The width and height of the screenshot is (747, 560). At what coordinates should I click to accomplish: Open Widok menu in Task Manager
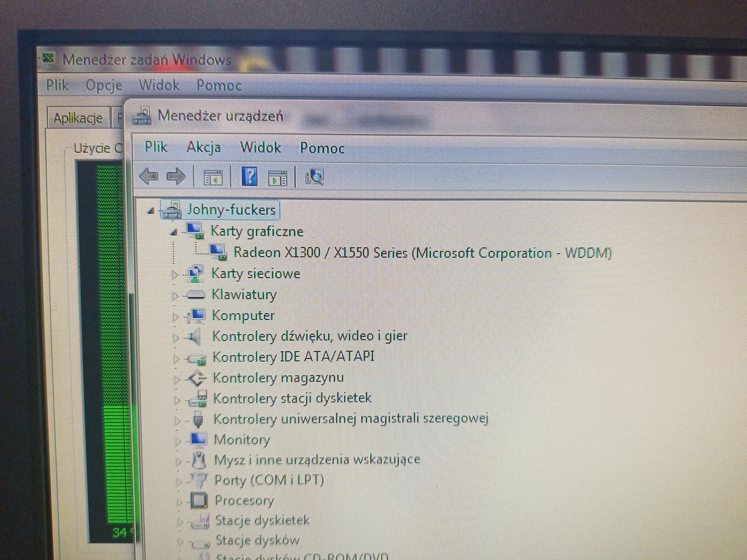click(x=159, y=85)
